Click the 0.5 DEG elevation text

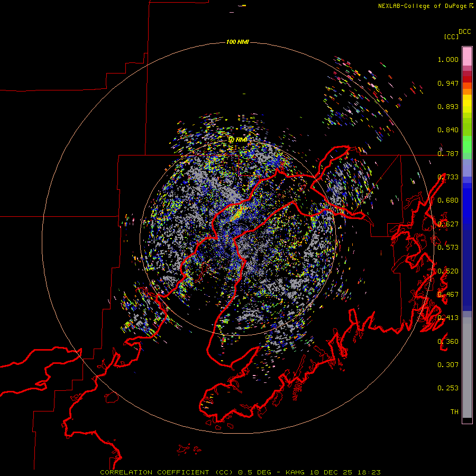[254, 472]
